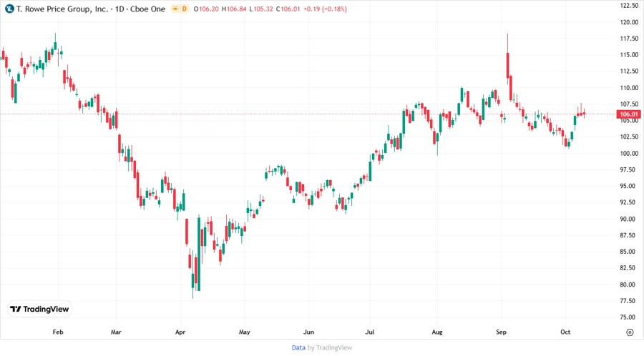The height and width of the screenshot is (356, 644).
Task: Click the 122.50 price axis label
Action: click(629, 6)
